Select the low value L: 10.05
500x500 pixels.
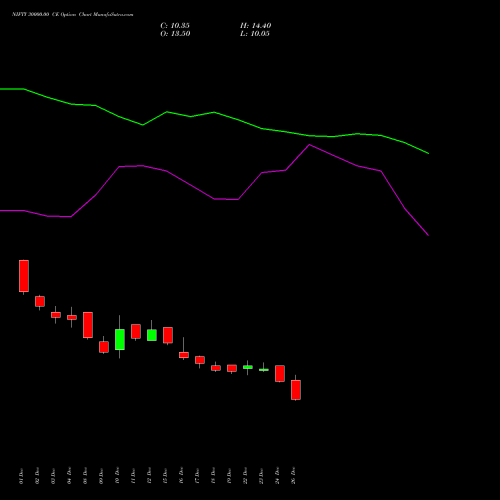[255, 34]
